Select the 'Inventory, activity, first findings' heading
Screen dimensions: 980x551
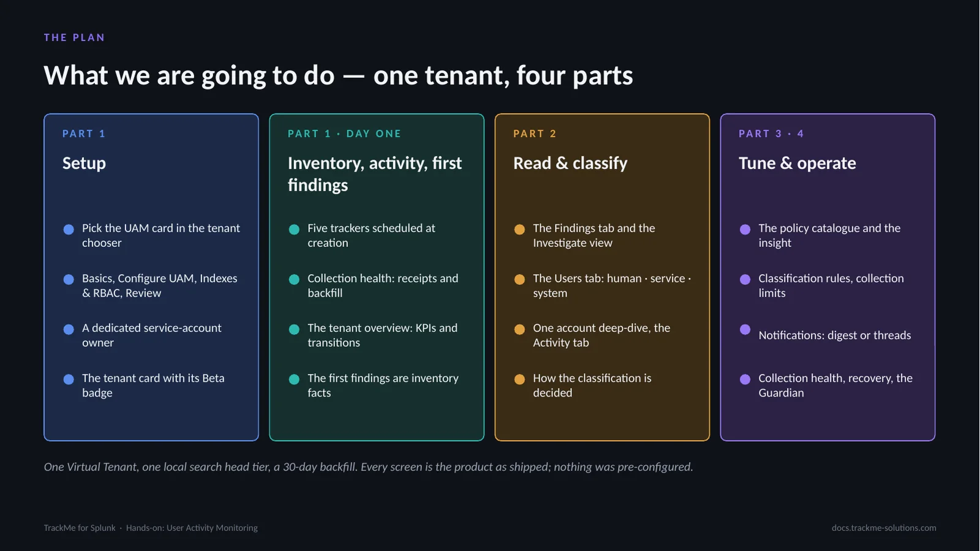375,174
